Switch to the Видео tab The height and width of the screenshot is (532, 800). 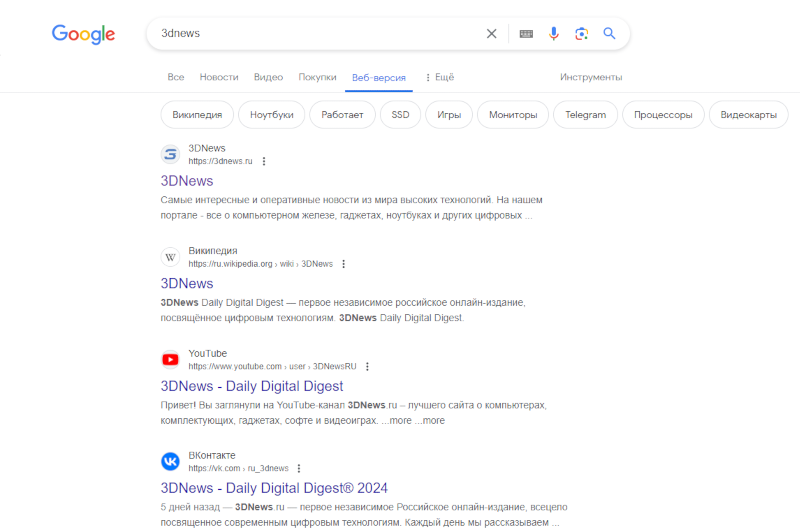coord(268,77)
